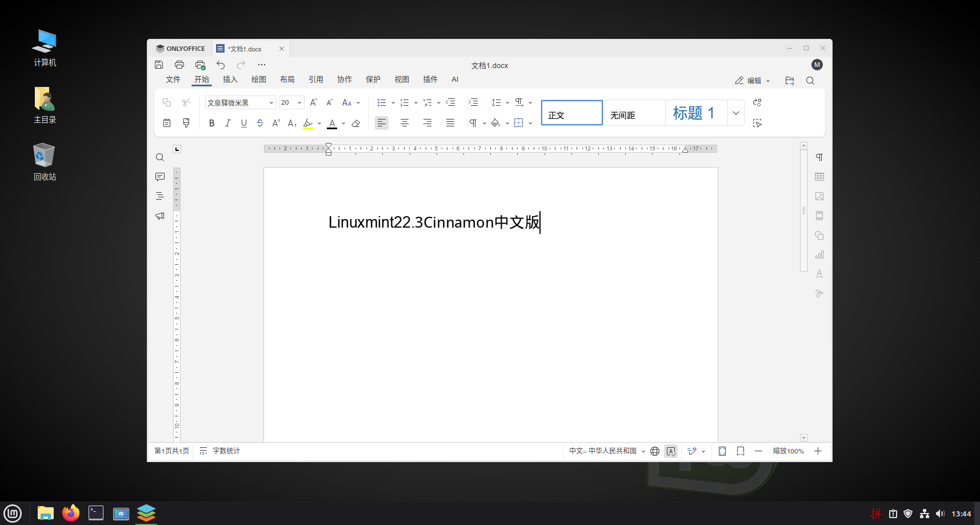Screen dimensions: 980x525
Task: Click the font color swatch button
Action: (332, 123)
